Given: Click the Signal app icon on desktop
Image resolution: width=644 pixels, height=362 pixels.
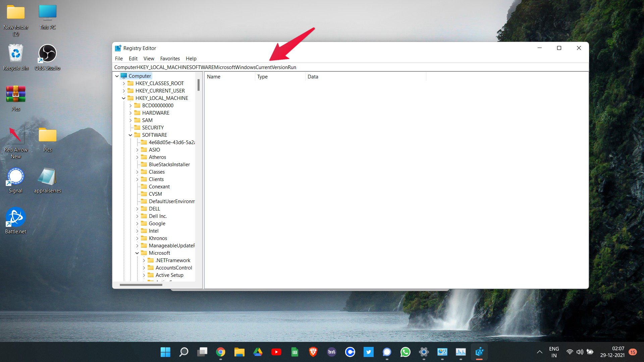Looking at the screenshot, I should tap(15, 179).
